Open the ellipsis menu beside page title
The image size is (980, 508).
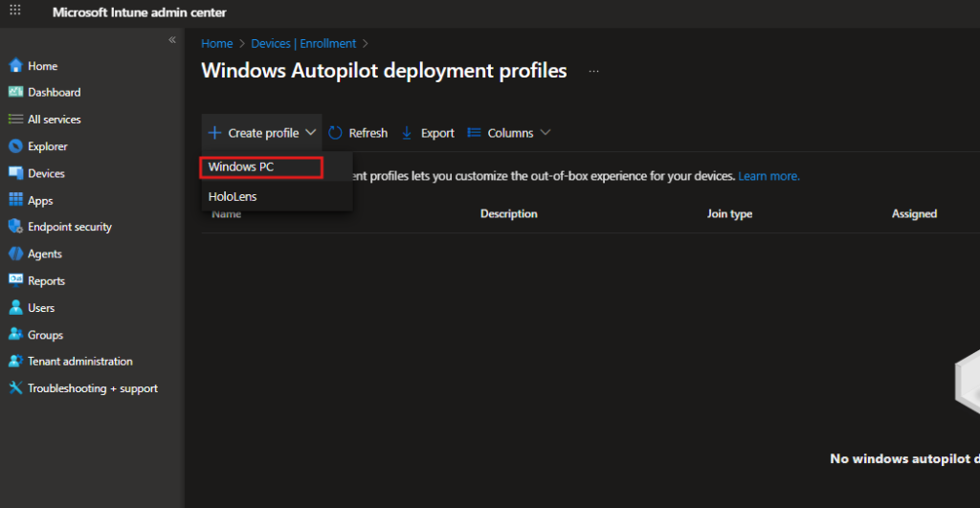pos(593,72)
